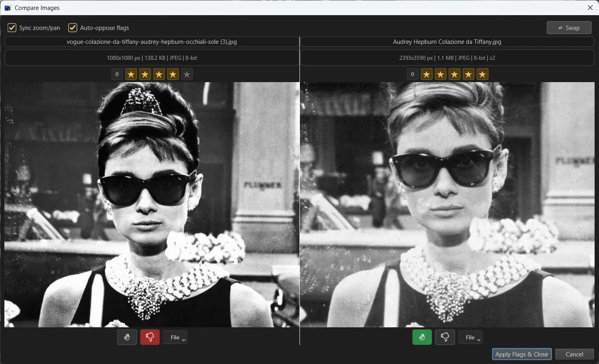Set the left image rating to two stars
Image resolution: width=599 pixels, height=364 pixels.
(145, 74)
